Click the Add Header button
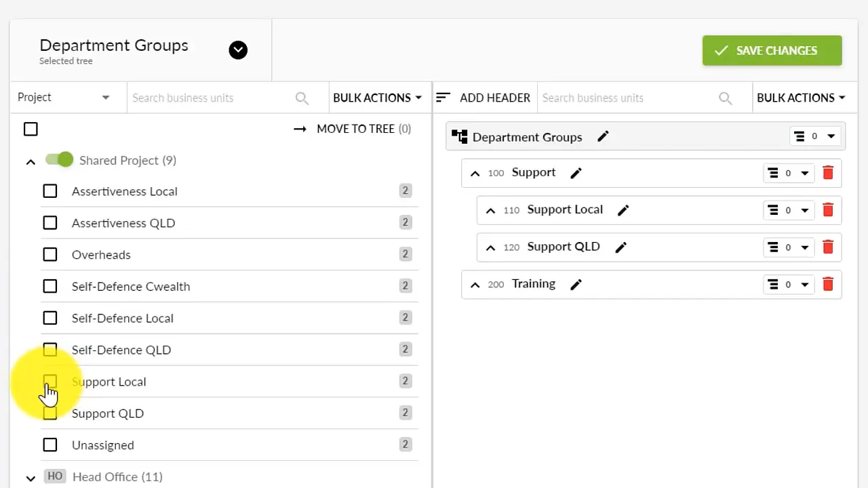This screenshot has width=868, height=488. (x=483, y=98)
